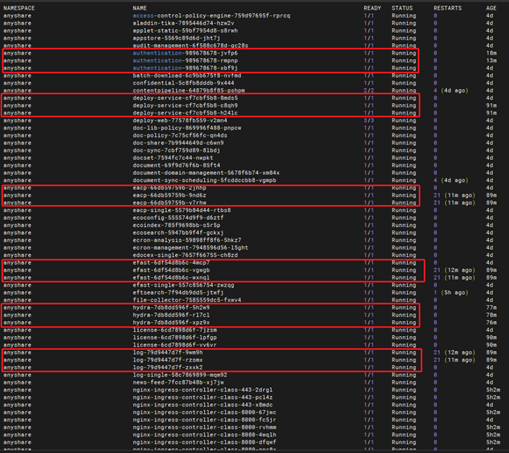Click document-domain-management pod name
Viewport: 509px width, 453px height.
point(206,173)
